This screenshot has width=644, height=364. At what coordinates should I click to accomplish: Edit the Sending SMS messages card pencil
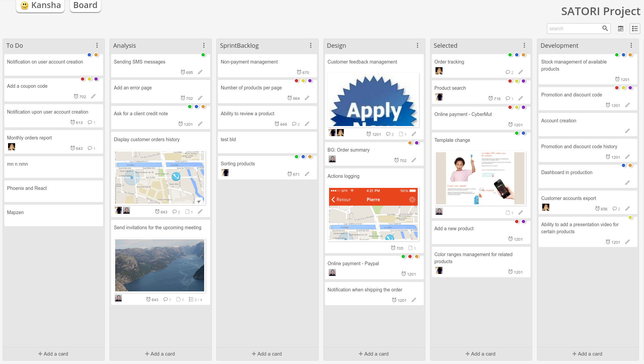pos(200,72)
